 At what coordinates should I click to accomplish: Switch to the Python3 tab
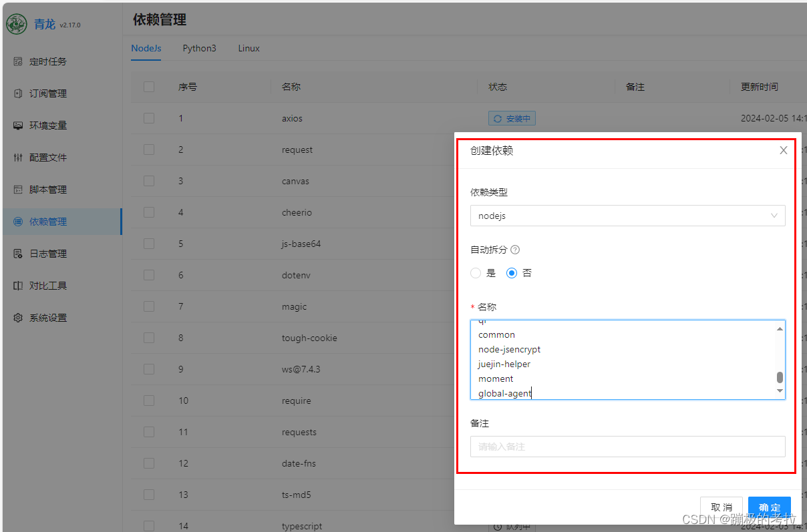[199, 48]
